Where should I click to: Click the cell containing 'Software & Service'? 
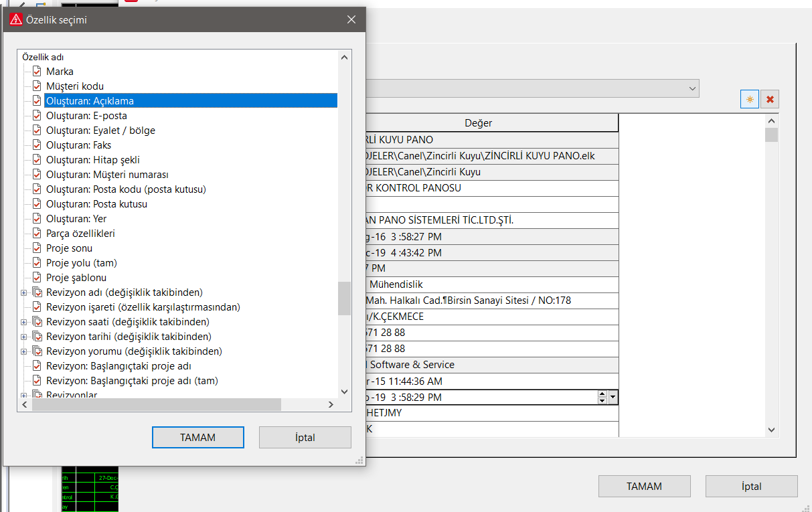pyautogui.click(x=492, y=365)
